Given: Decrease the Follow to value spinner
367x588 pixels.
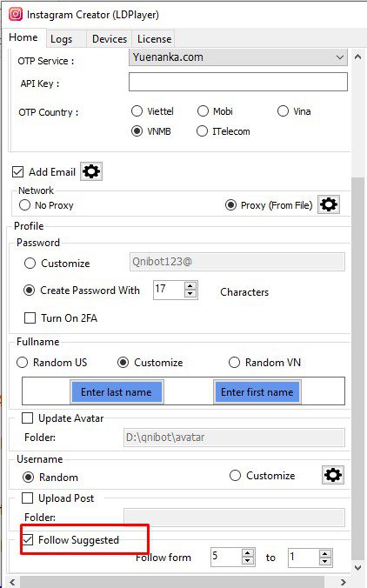Looking at the screenshot, I should tap(325, 561).
